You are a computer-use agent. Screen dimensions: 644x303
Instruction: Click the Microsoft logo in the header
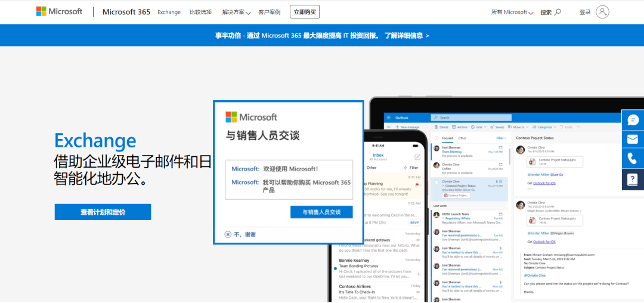59,11
